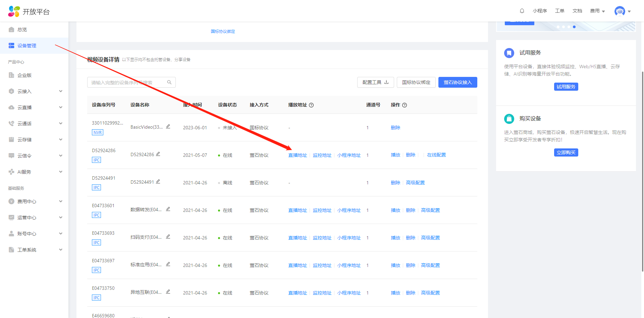644x318 pixels.
Task: Open 监控地址 for device D52924286
Action: (322, 155)
